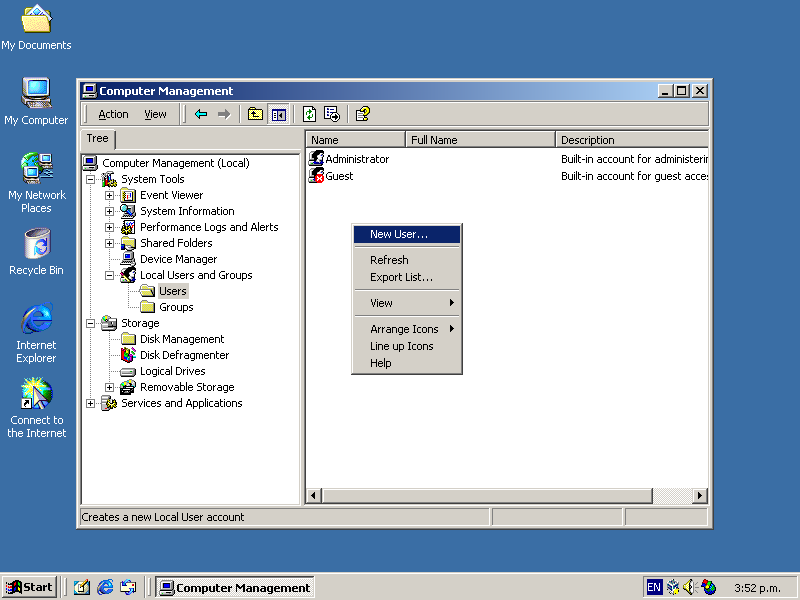Select the Groups folder in the tree

coord(176,307)
